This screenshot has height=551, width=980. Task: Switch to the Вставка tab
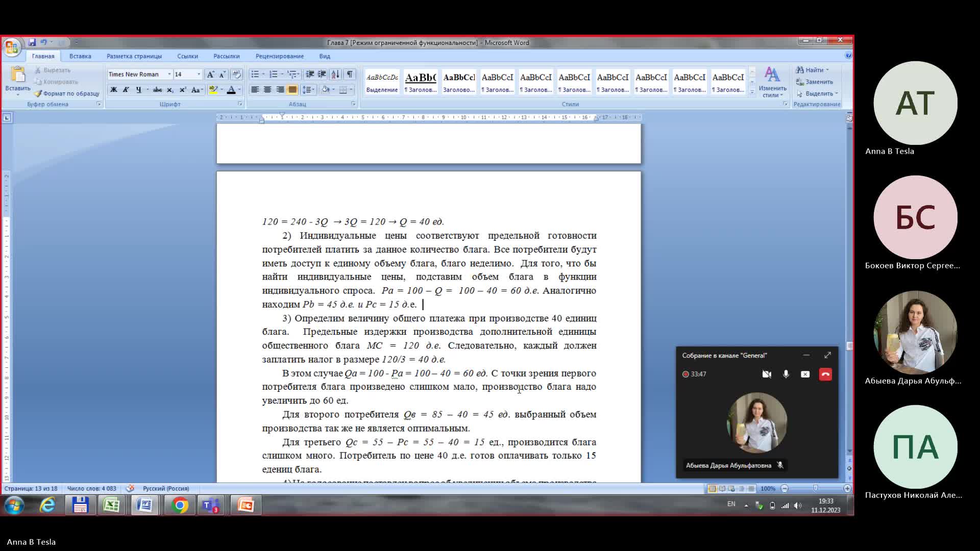pyautogui.click(x=80, y=56)
